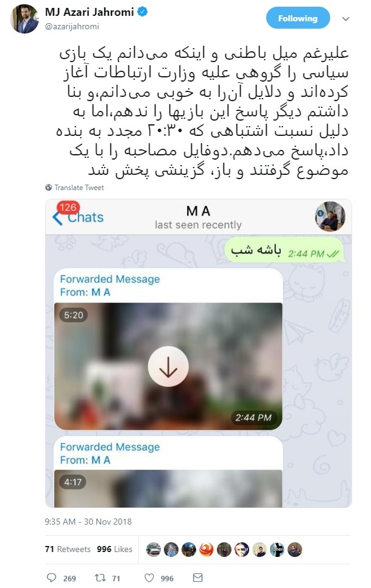Open the @azarijahromi handle link
The width and height of the screenshot is (371, 588).
72,26
